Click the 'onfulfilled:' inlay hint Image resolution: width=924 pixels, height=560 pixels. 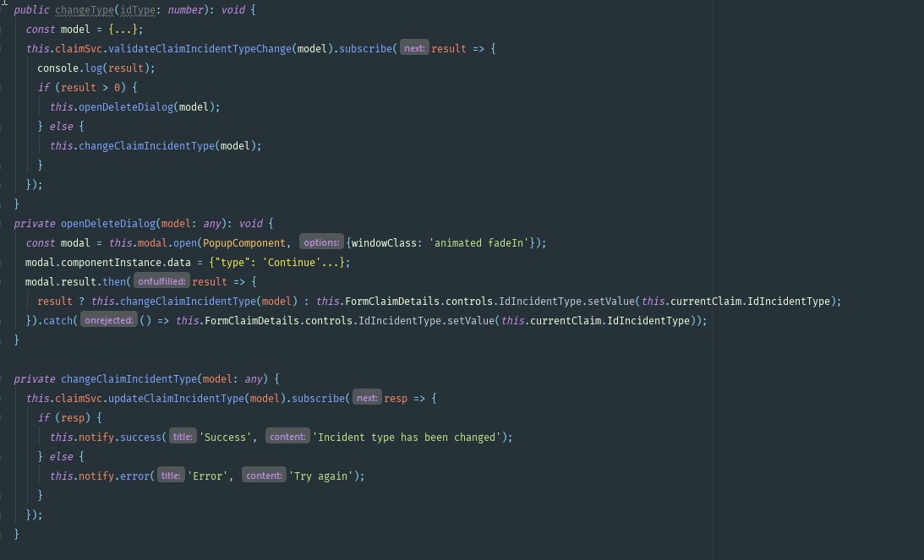tap(161, 281)
